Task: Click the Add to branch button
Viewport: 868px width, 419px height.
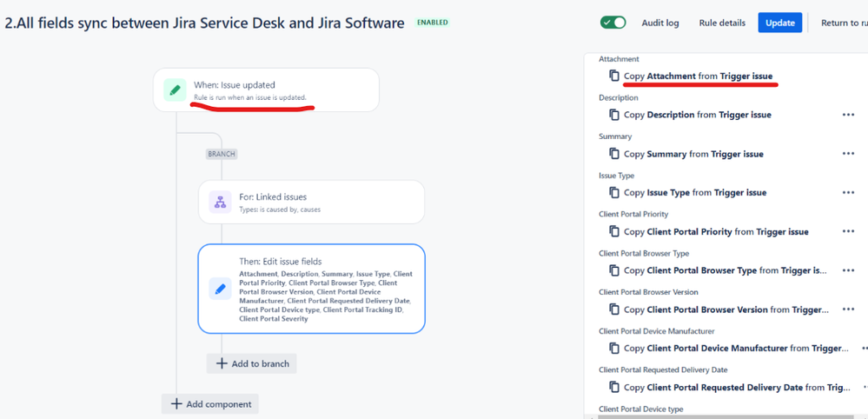Action: pos(252,363)
